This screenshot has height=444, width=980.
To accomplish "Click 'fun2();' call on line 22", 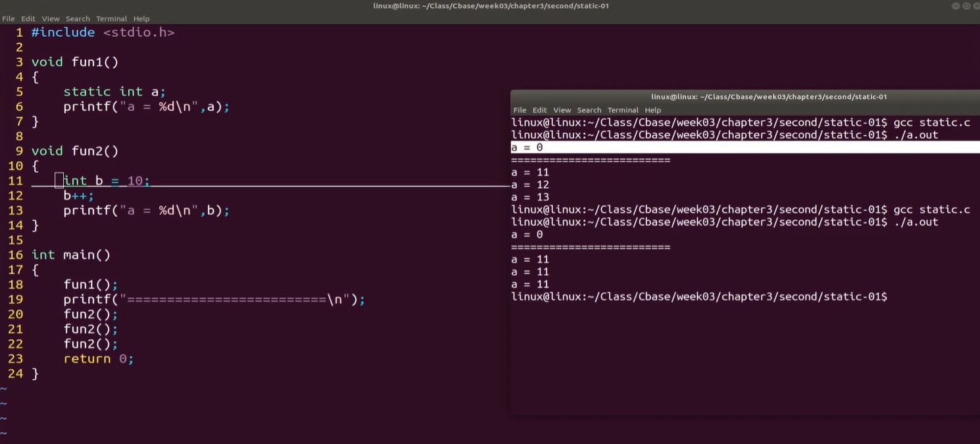I will pos(91,344).
